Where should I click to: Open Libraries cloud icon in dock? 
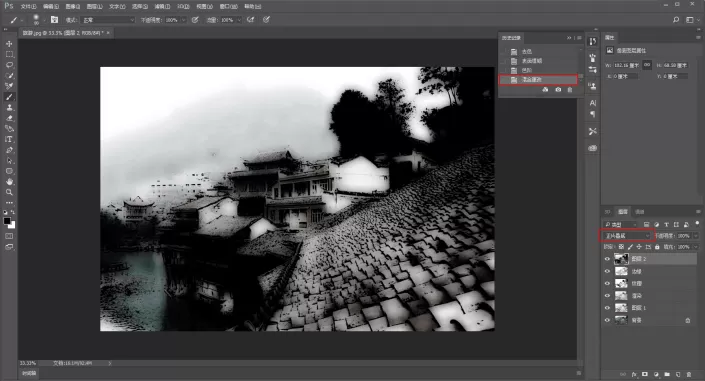coord(593,148)
